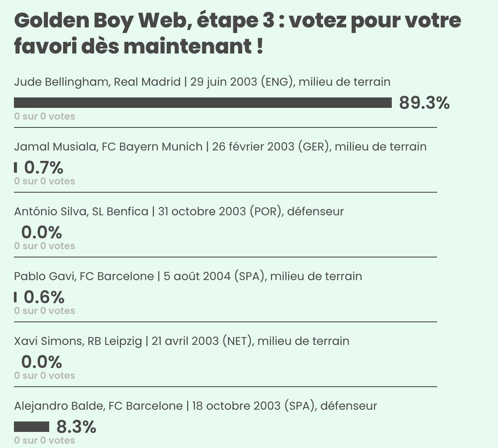Click the 0.7% result for Musiala
The height and width of the screenshot is (448, 498).
pyautogui.click(x=44, y=167)
